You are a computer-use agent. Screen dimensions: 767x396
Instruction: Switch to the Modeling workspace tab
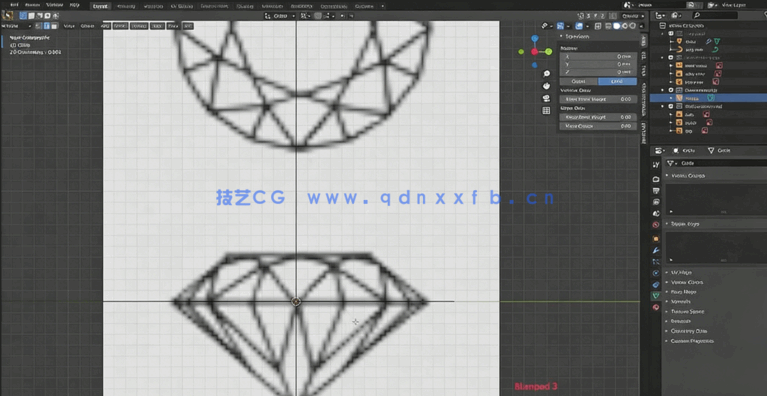[127, 6]
